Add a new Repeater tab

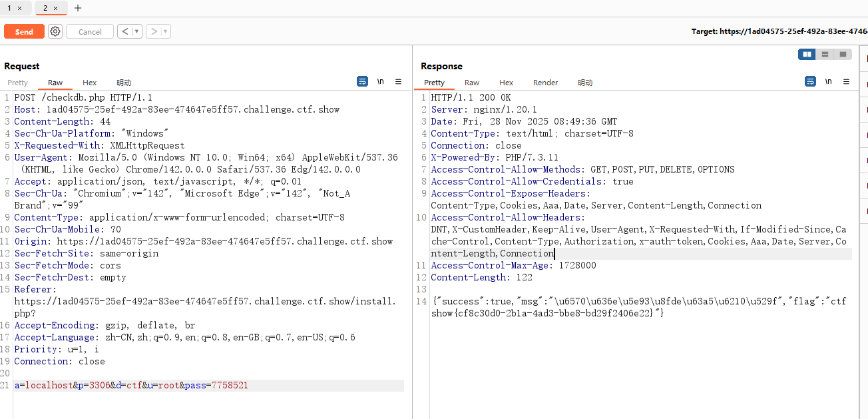click(x=78, y=8)
